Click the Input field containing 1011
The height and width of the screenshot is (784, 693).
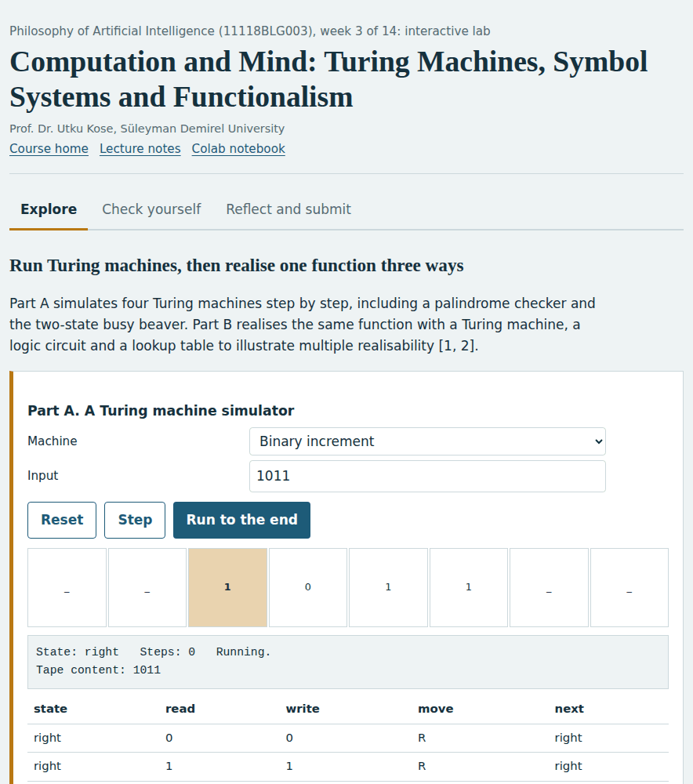coord(427,476)
